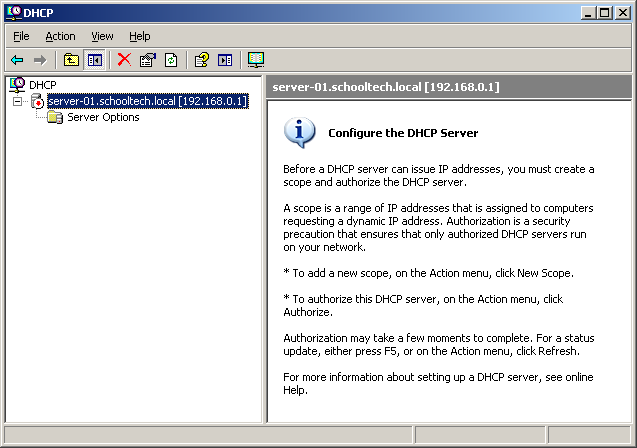637x448 pixels.
Task: Toggle the Show/Hide Action Pane icon
Action: tap(225, 60)
